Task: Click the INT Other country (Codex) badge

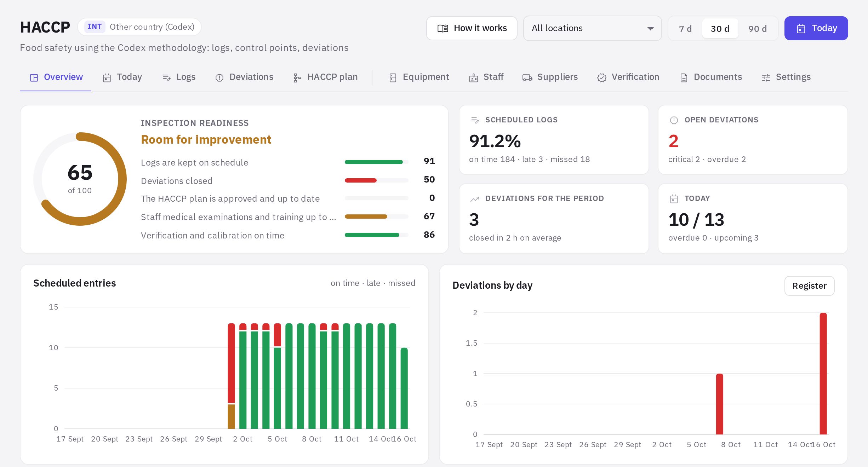Action: pos(139,27)
